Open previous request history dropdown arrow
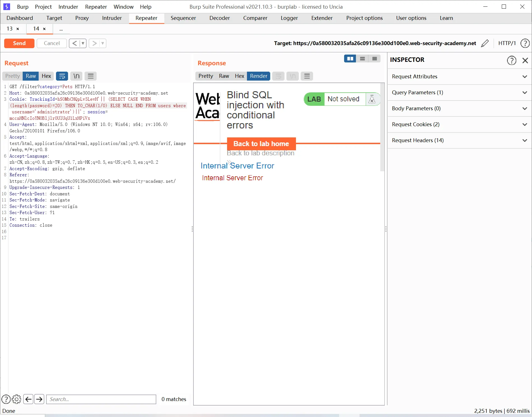This screenshot has height=417, width=532. [x=83, y=43]
